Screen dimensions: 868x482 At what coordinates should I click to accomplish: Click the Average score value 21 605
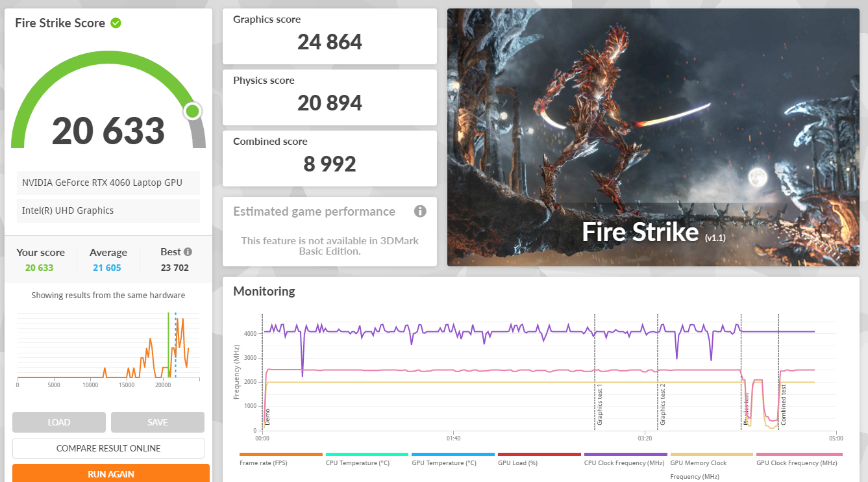[107, 268]
